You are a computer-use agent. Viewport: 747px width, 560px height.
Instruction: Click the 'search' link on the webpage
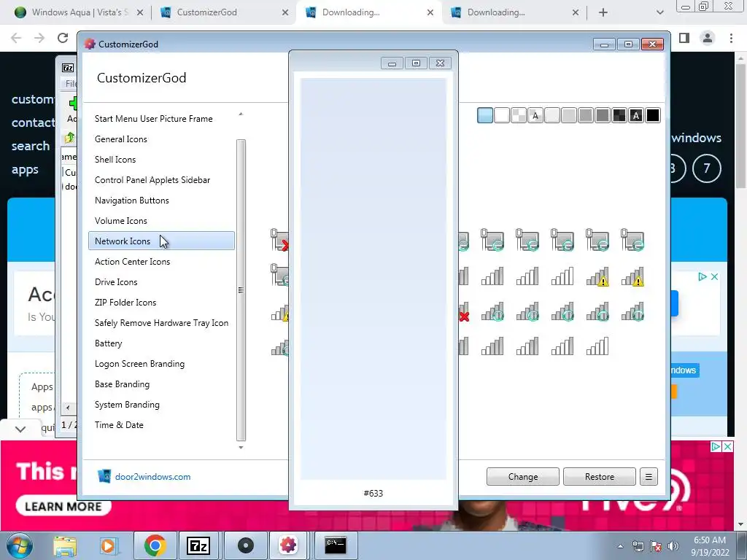tap(31, 146)
